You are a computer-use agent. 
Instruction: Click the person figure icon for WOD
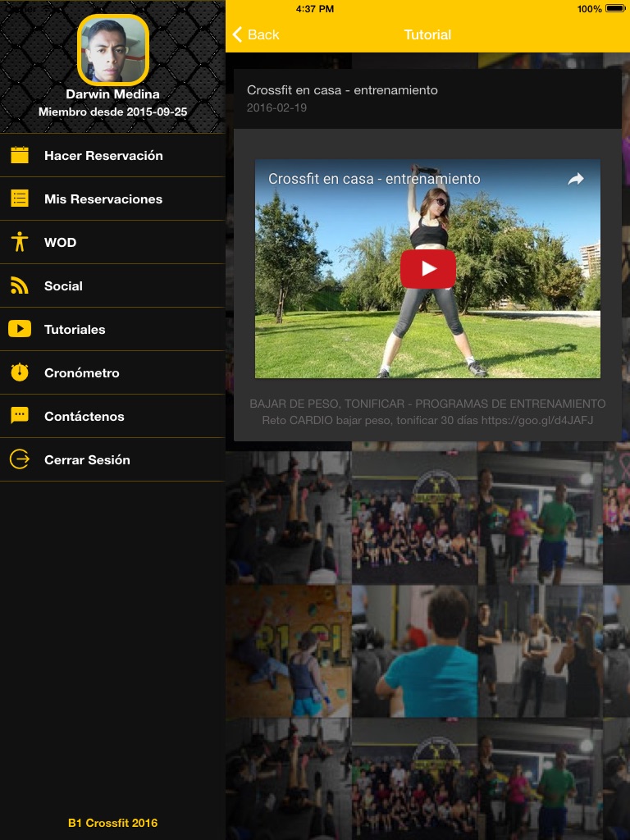(x=20, y=242)
